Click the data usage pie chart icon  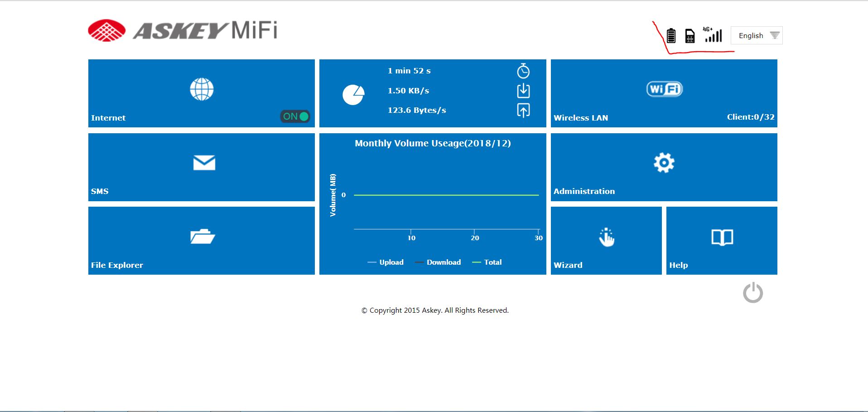click(x=353, y=95)
